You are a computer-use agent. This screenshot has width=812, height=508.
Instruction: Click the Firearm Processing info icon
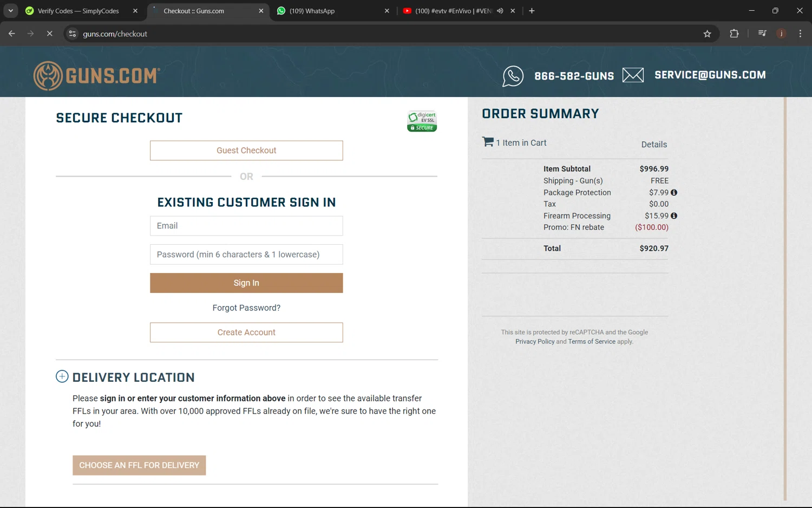coord(674,216)
